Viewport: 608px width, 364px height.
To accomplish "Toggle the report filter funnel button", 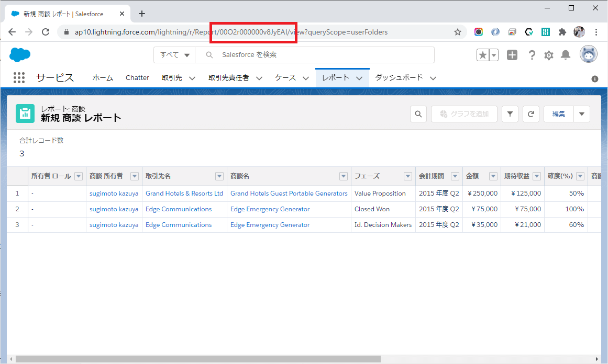I will point(510,114).
